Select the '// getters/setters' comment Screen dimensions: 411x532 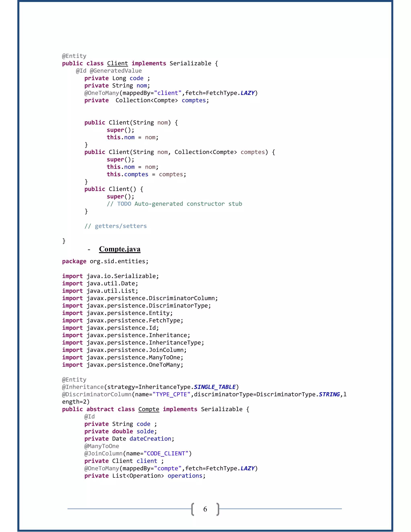point(116,226)
